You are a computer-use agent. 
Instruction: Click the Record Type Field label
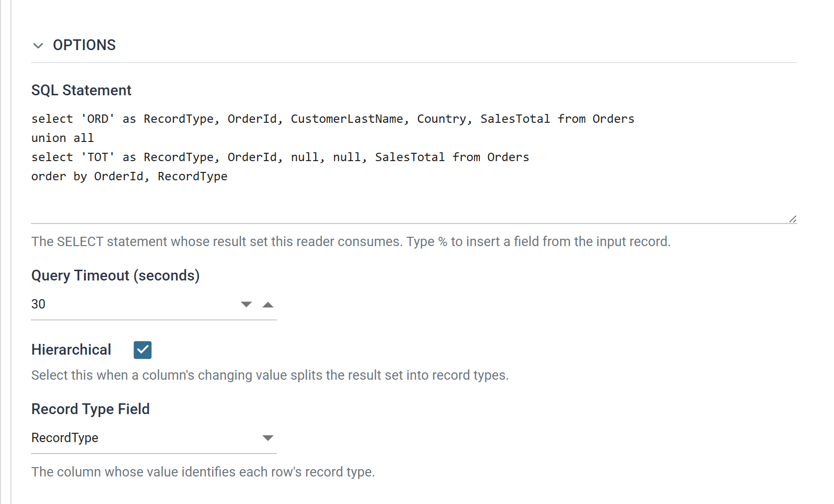pyautogui.click(x=90, y=409)
